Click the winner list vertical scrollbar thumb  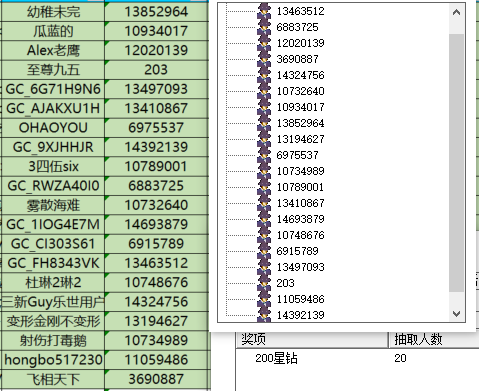456,162
